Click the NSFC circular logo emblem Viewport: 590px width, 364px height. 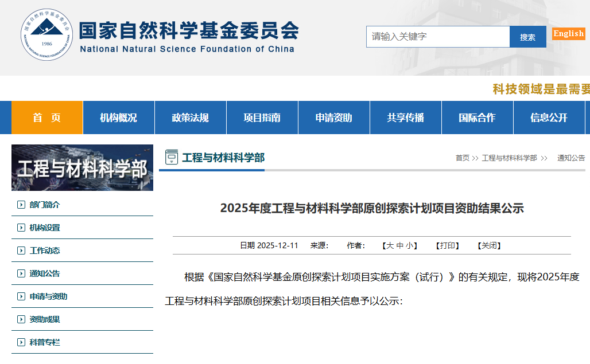(46, 34)
